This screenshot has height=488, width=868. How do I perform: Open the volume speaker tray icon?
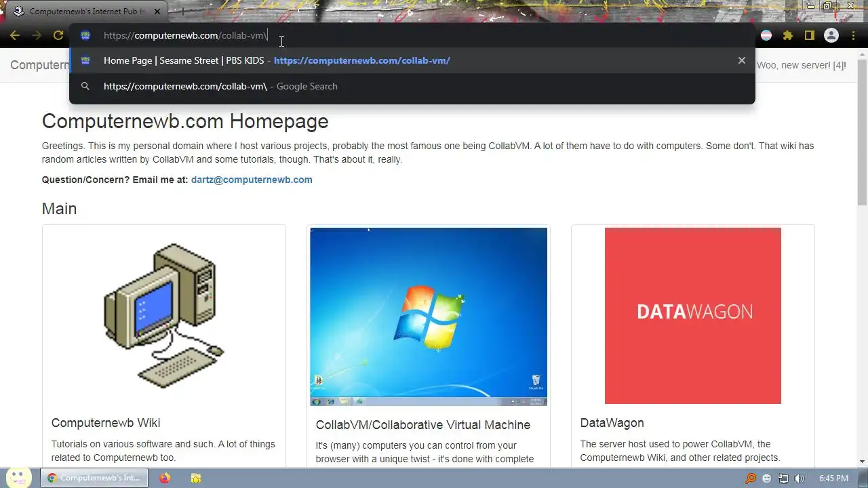point(800,478)
